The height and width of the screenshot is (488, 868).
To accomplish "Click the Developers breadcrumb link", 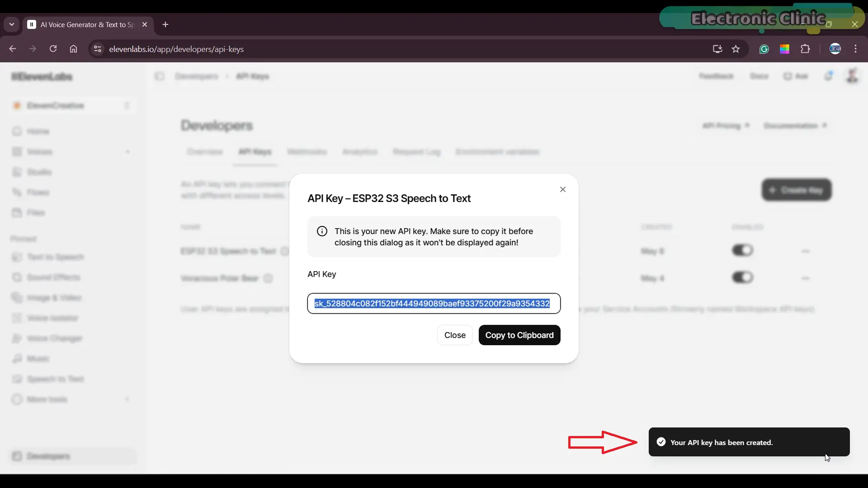I will (x=196, y=76).
